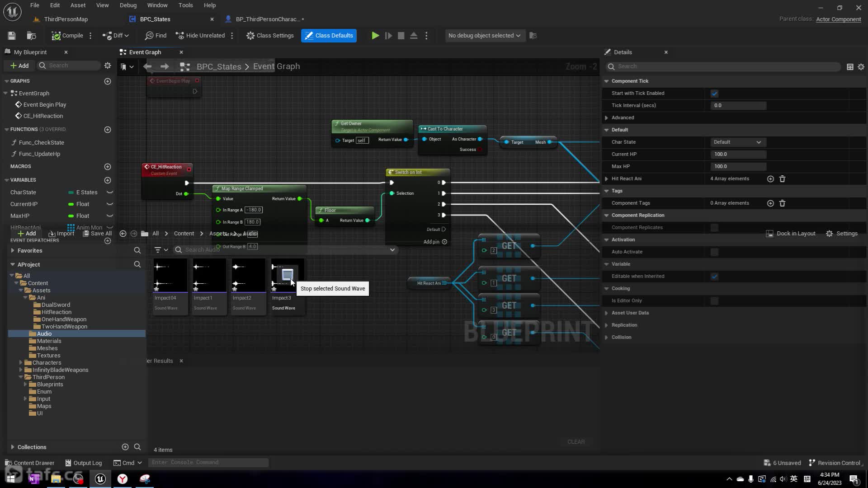Click the Class Settings button

270,36
